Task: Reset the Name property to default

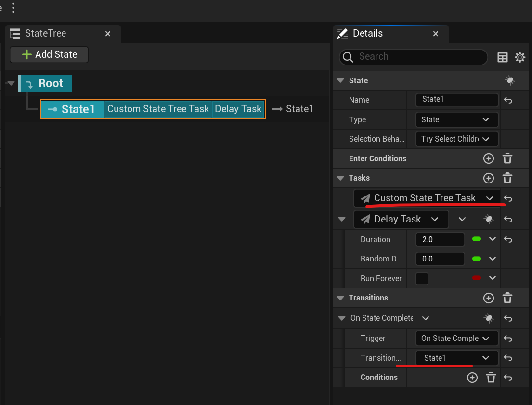Action: [x=507, y=100]
